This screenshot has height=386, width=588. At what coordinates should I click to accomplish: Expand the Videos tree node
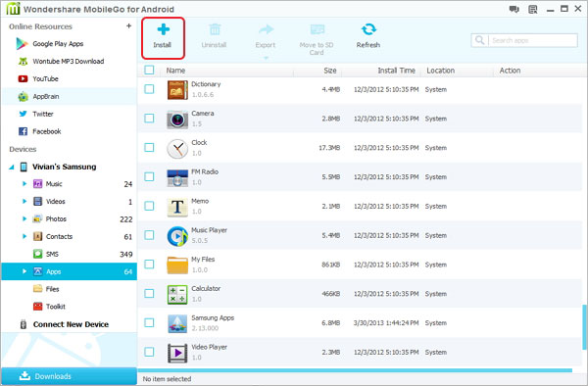point(24,201)
